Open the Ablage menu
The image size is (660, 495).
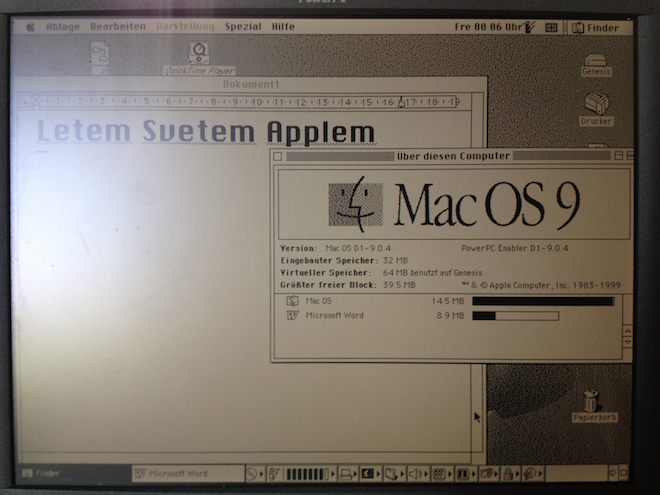click(63, 27)
